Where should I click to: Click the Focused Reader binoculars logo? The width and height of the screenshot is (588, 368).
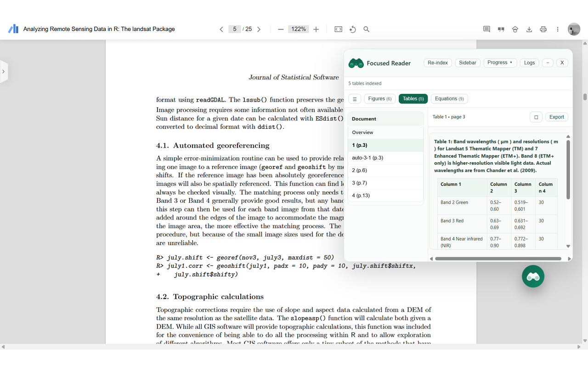point(356,63)
